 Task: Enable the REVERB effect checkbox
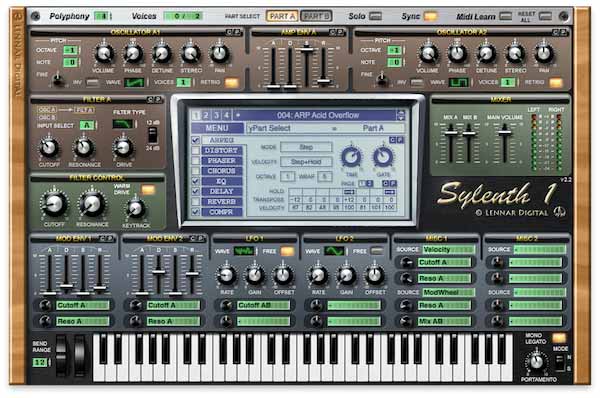[x=196, y=202]
